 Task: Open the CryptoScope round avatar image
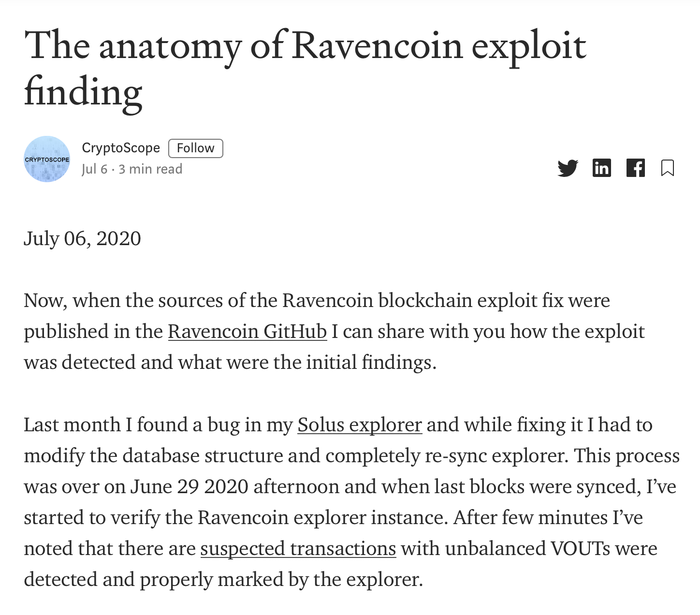coord(47,159)
